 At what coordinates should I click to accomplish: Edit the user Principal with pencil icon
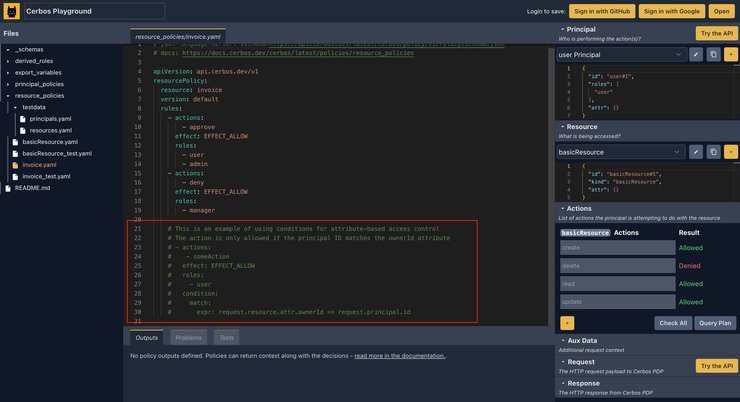coord(696,54)
